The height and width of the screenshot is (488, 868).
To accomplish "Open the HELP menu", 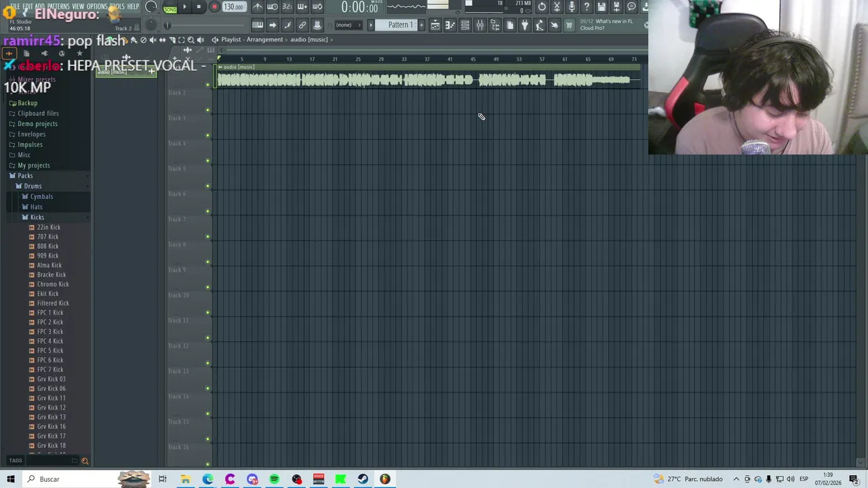I will [133, 6].
